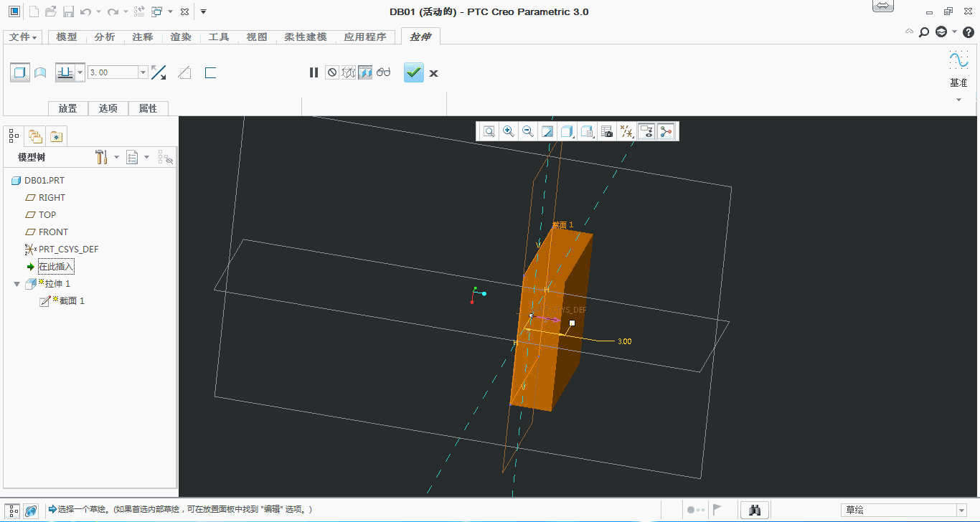Open the 文件 file menu
Image resolution: width=980 pixels, height=522 pixels.
[23, 37]
